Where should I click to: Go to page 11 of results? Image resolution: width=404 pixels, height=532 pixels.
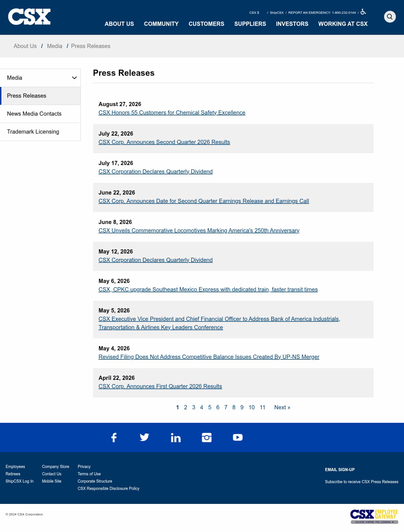coord(263,407)
